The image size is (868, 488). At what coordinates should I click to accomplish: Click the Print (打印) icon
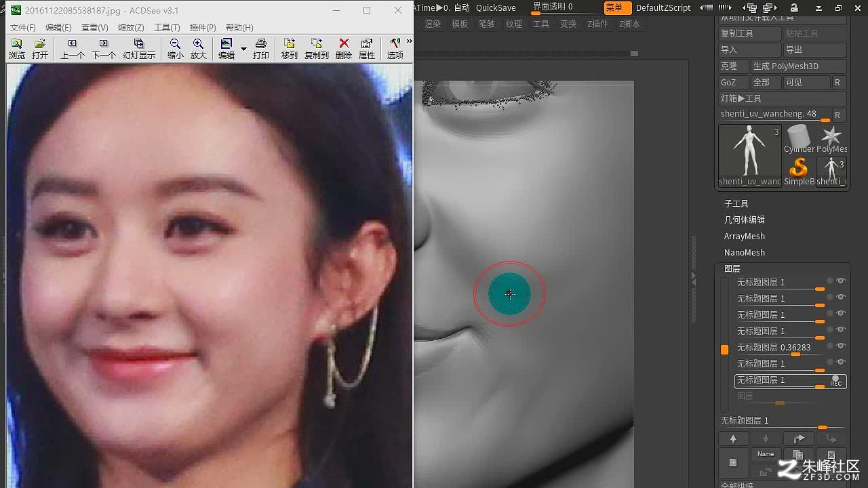click(261, 49)
